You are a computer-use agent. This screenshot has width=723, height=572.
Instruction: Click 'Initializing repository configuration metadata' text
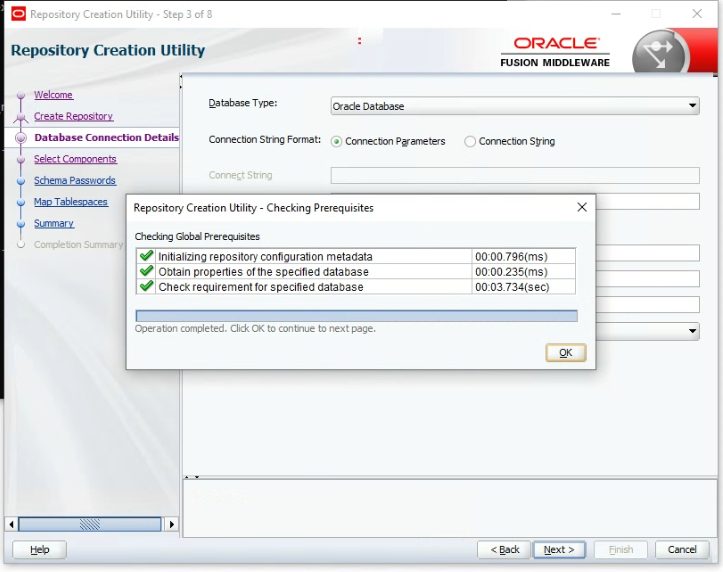coord(265,256)
